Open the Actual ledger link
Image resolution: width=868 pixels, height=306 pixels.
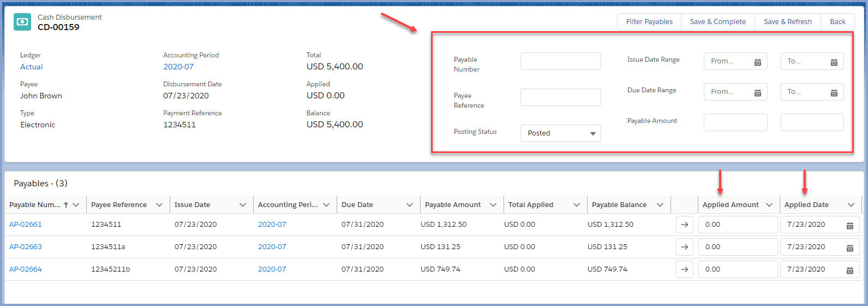tap(32, 67)
